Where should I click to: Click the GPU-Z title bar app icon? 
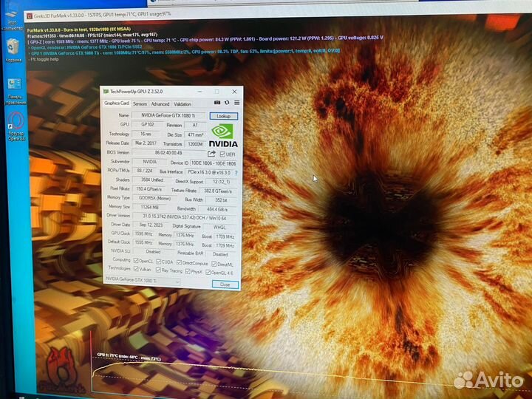106,92
